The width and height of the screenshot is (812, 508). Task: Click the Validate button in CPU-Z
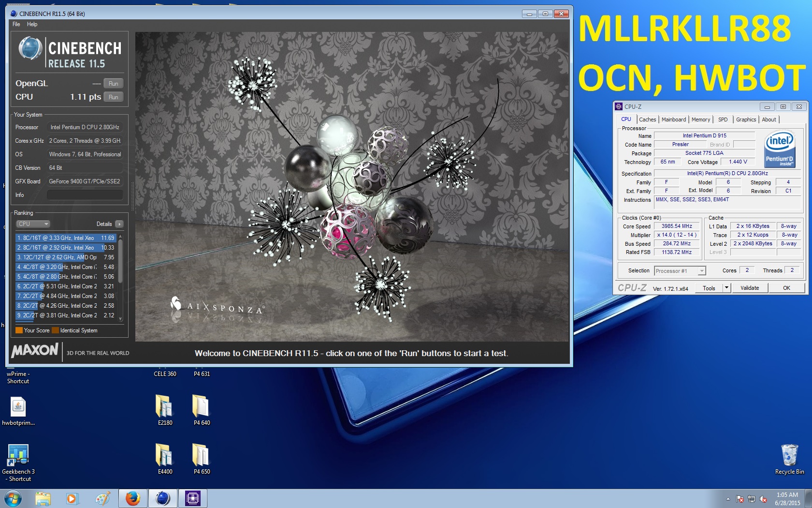pyautogui.click(x=750, y=288)
